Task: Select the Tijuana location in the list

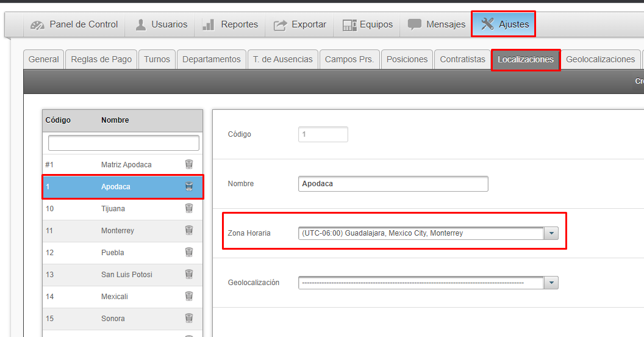Action: pos(113,209)
